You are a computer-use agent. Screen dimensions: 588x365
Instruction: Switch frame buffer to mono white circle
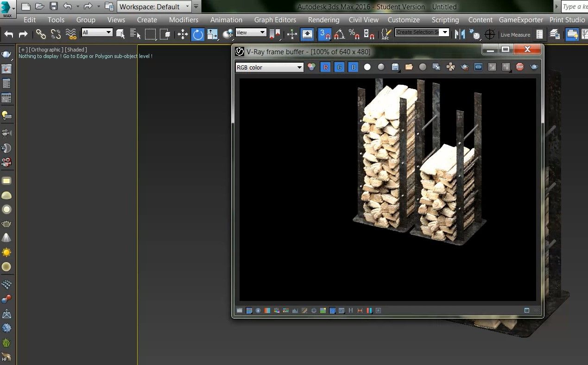[367, 67]
